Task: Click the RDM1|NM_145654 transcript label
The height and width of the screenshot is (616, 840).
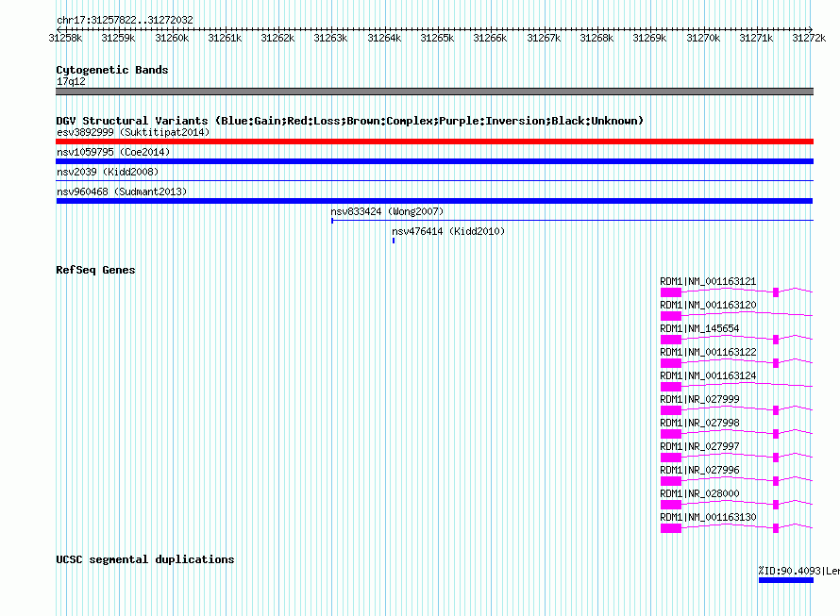Action: [699, 328]
